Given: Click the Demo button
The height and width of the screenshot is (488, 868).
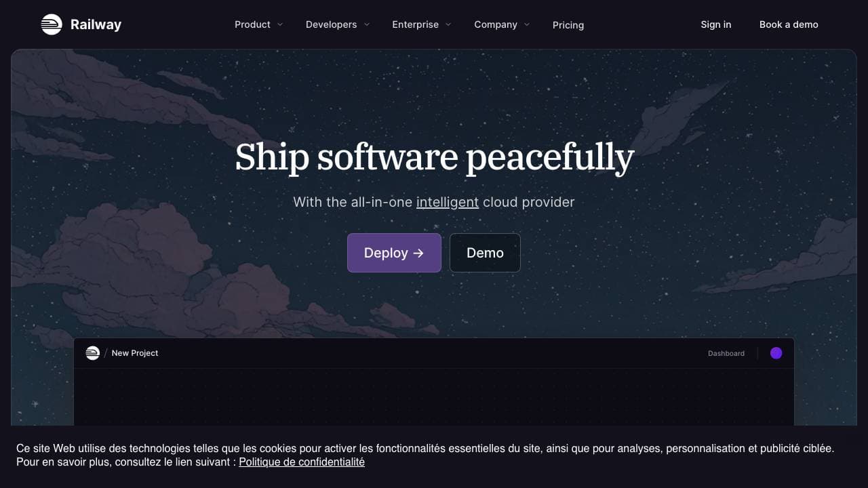Looking at the screenshot, I should pos(485,253).
